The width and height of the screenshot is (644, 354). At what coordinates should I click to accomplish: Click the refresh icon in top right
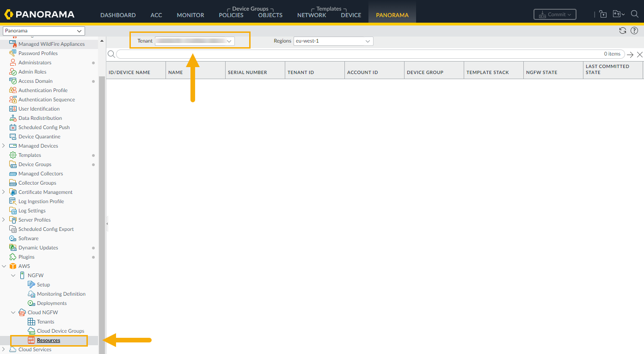[x=623, y=31]
